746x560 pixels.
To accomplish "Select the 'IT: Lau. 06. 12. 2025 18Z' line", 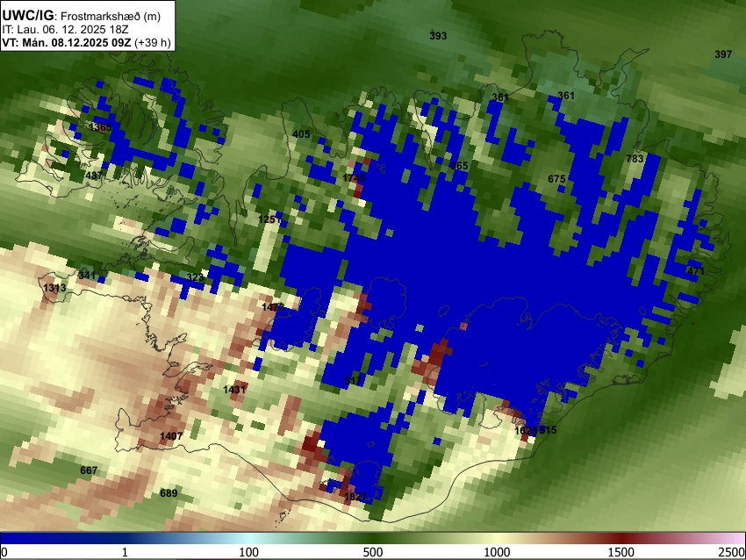I will point(65,30).
